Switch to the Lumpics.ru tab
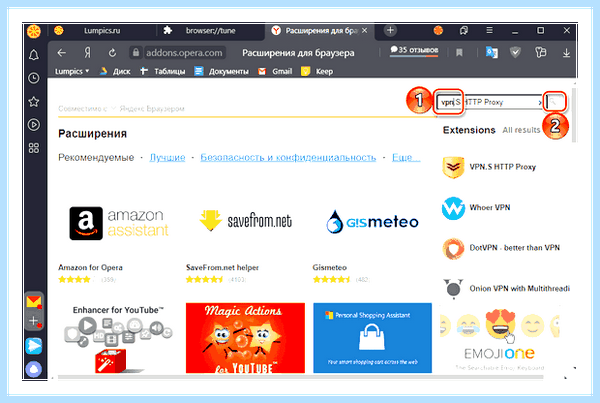Viewport: 600px width, 403px height. coord(102,31)
